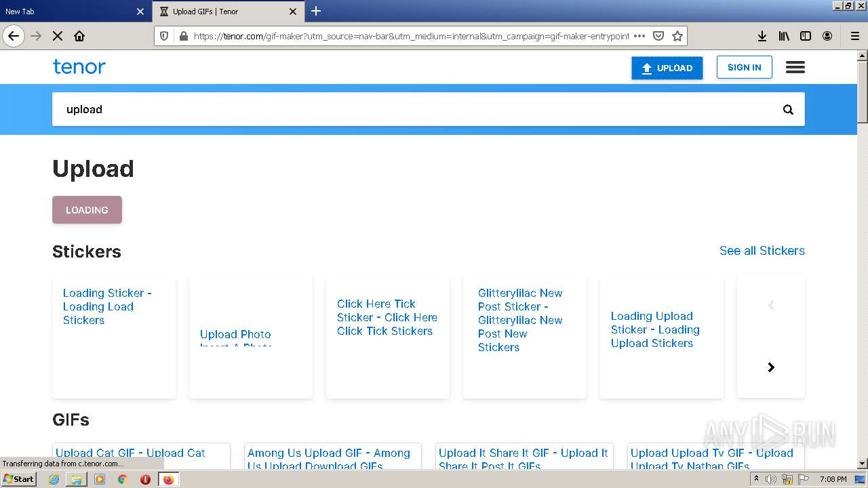Save page to Pocket icon
The width and height of the screenshot is (868, 488).
pyautogui.click(x=658, y=36)
